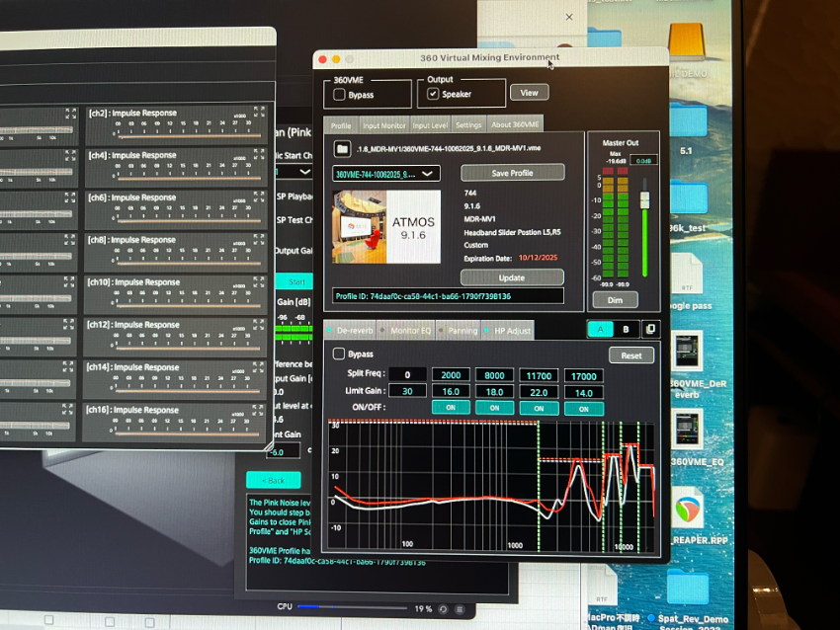Turn off the 2000 Hz band ON button
This screenshot has height=630, width=840.
[451, 408]
